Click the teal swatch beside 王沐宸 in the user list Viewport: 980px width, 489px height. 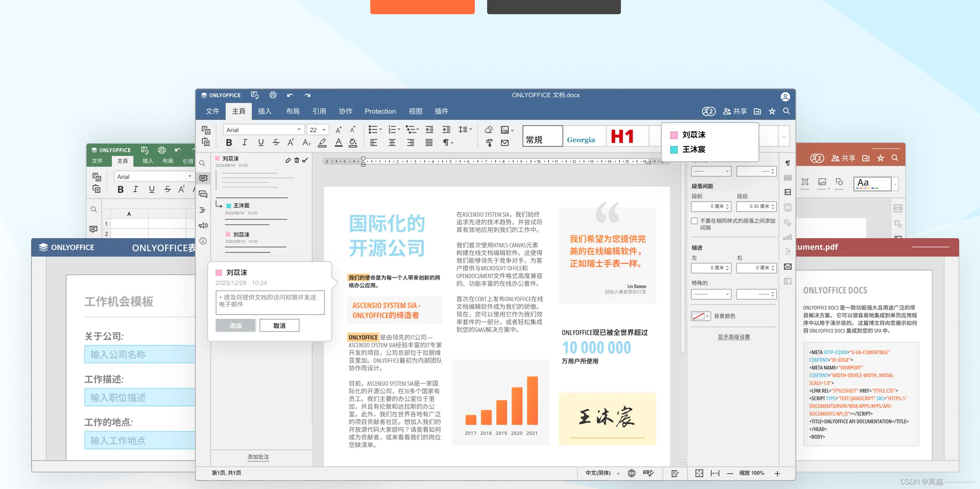tap(674, 149)
